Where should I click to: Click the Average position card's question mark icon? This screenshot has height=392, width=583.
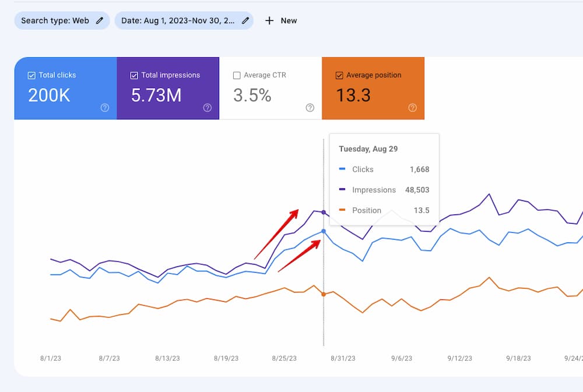point(413,108)
